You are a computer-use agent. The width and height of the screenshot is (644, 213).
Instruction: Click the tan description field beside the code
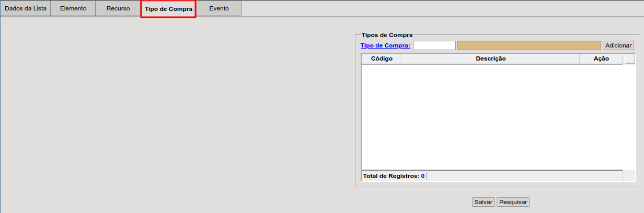pyautogui.click(x=528, y=45)
